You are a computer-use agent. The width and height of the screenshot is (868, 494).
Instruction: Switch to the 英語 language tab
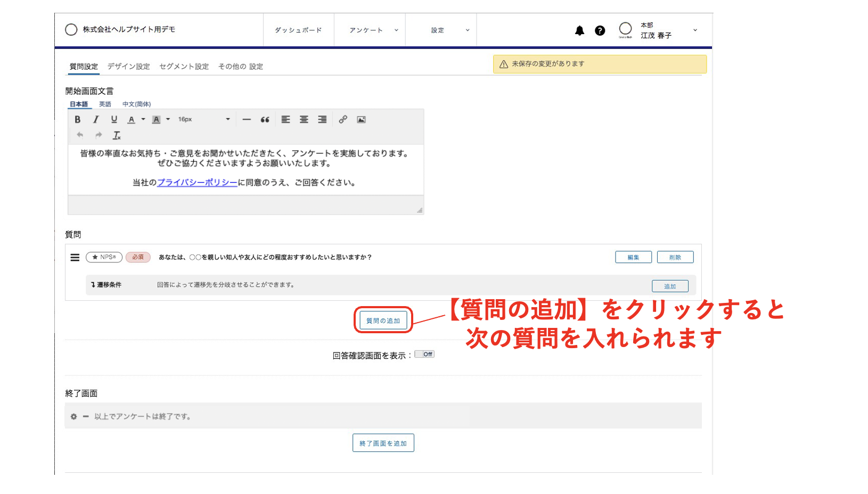[x=105, y=104]
